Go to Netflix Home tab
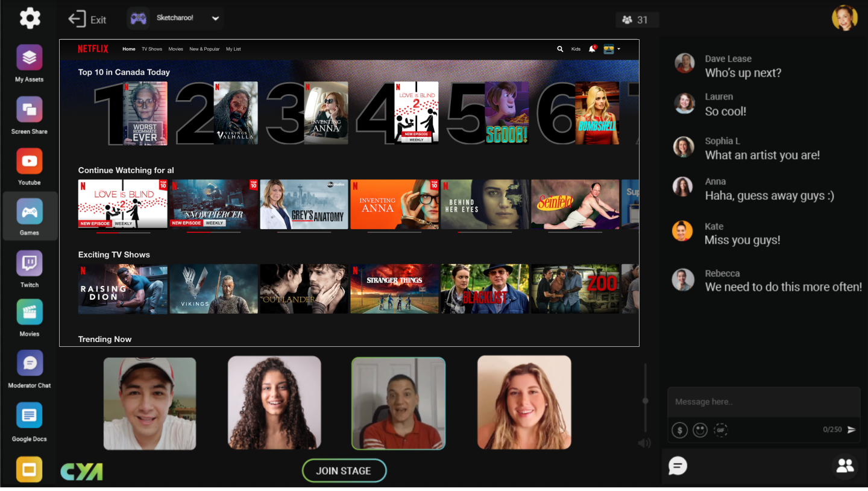Image resolution: width=868 pixels, height=491 pixels. point(129,49)
